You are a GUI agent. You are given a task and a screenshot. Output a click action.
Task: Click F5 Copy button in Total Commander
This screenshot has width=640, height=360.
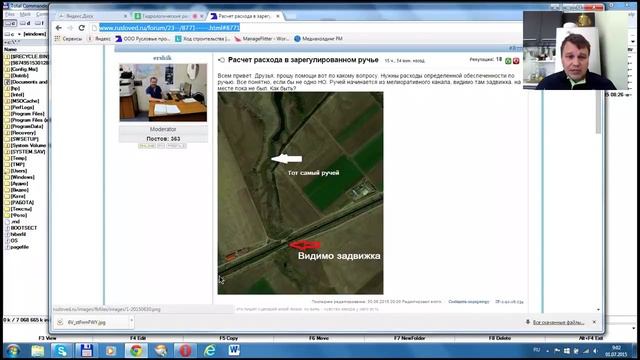point(229,338)
